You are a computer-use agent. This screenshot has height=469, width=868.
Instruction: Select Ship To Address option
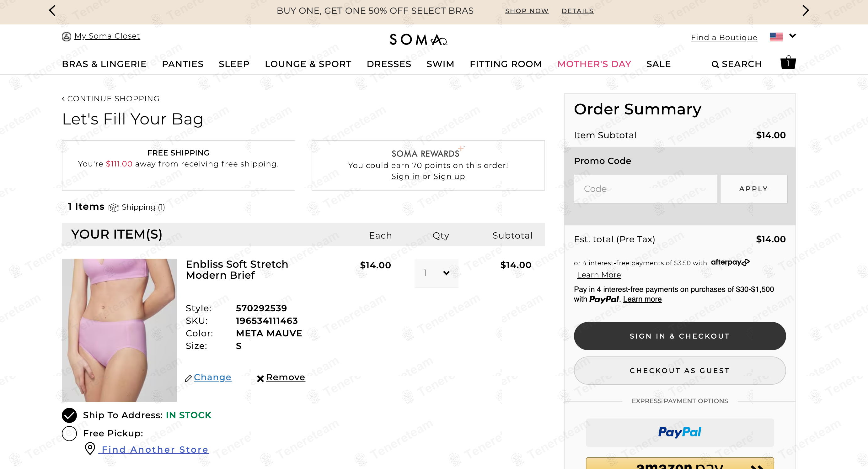point(69,415)
